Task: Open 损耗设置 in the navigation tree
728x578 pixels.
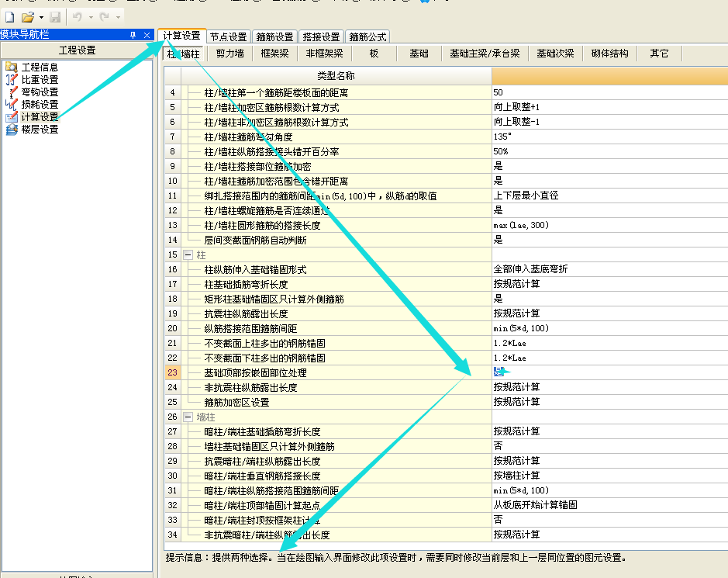Action: click(40, 105)
